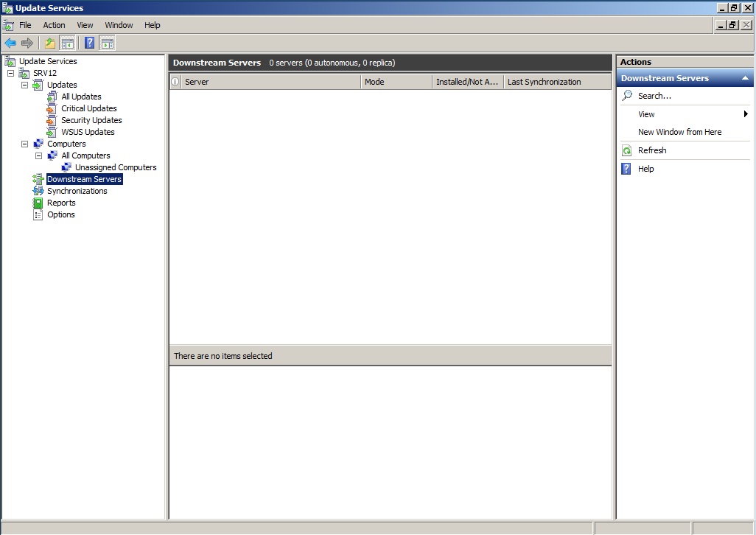The height and width of the screenshot is (535, 756).
Task: Click View text in Actions pane
Action: [646, 114]
